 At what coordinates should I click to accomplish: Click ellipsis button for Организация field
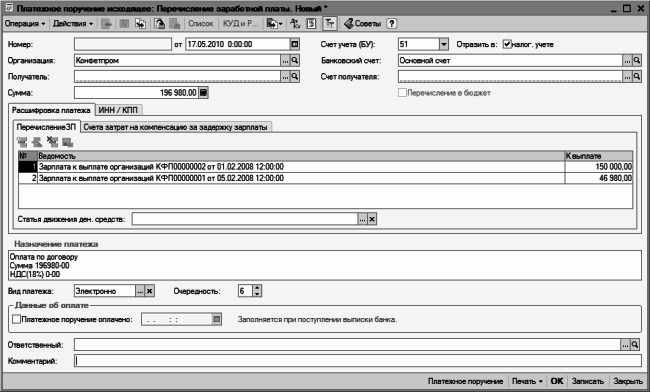(285, 60)
